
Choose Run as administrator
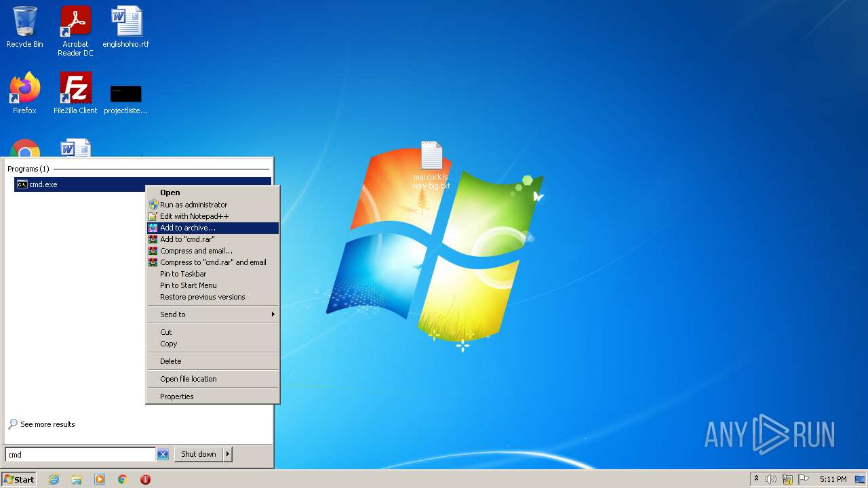(213, 205)
